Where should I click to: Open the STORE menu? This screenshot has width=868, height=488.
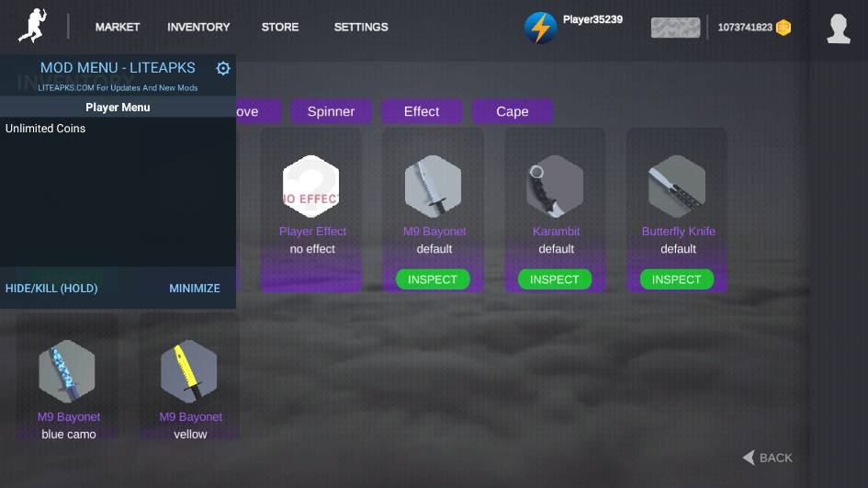pos(280,28)
